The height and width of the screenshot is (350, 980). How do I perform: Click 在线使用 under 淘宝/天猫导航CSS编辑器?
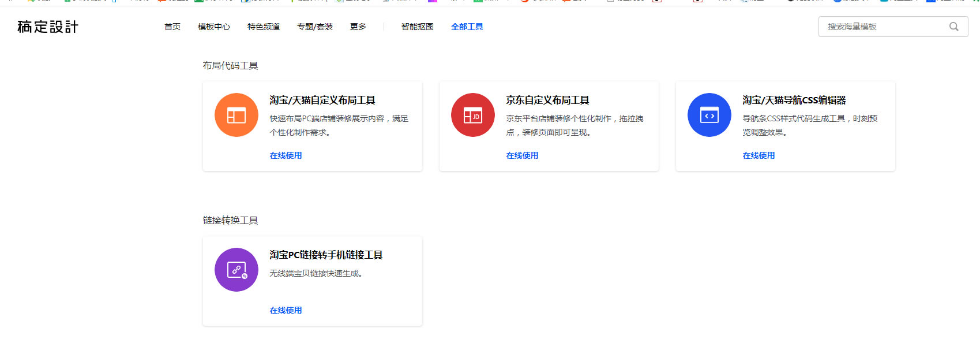(759, 155)
